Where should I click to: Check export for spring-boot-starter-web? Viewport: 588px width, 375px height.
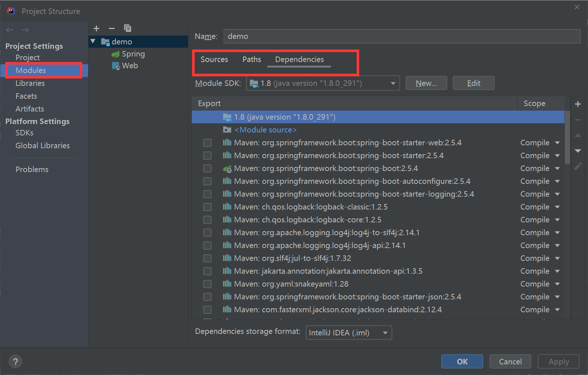point(208,143)
